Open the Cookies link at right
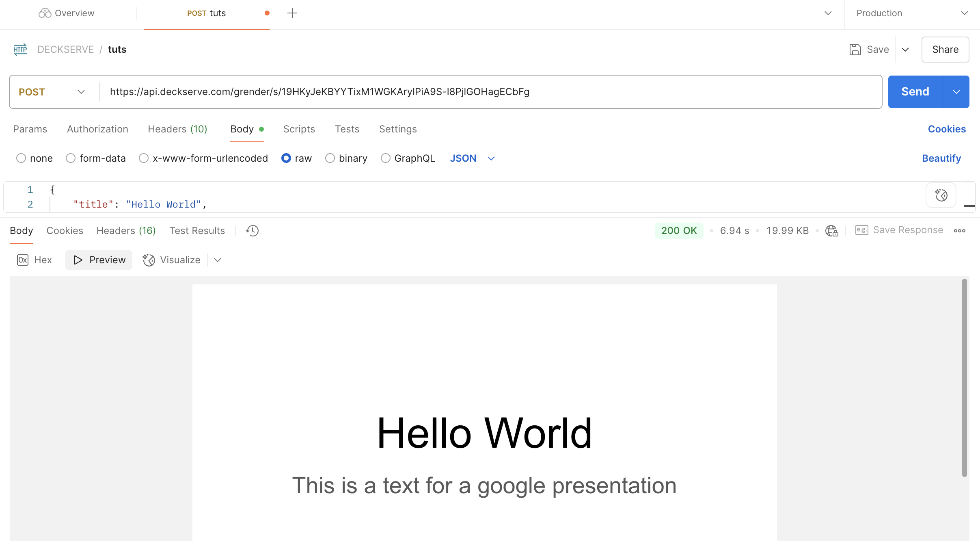 point(947,129)
